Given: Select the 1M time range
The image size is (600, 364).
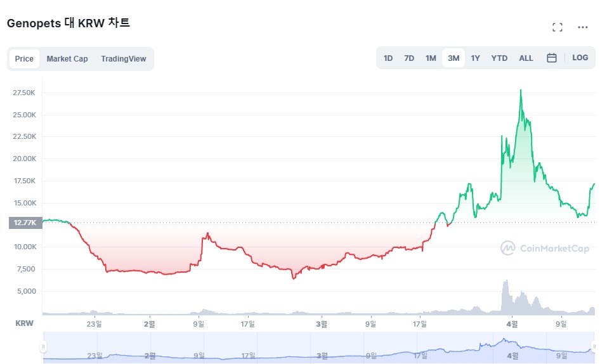Looking at the screenshot, I should coord(431,58).
